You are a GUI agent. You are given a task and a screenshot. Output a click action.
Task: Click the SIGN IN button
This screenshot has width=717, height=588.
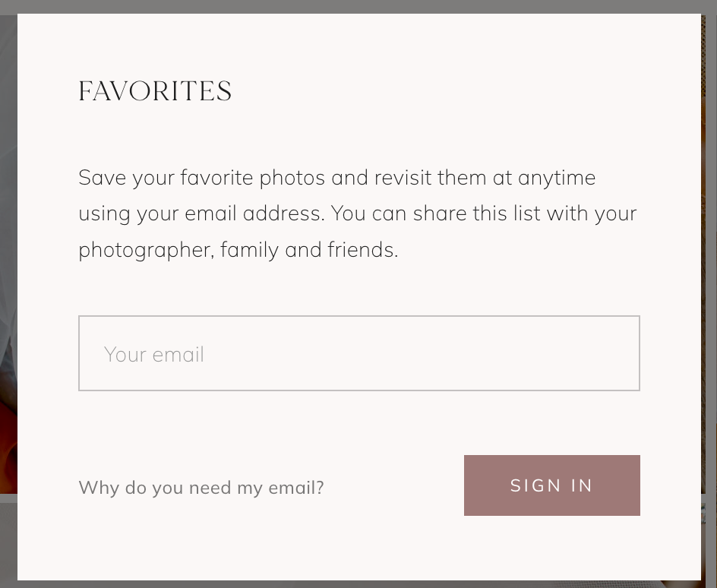552,485
